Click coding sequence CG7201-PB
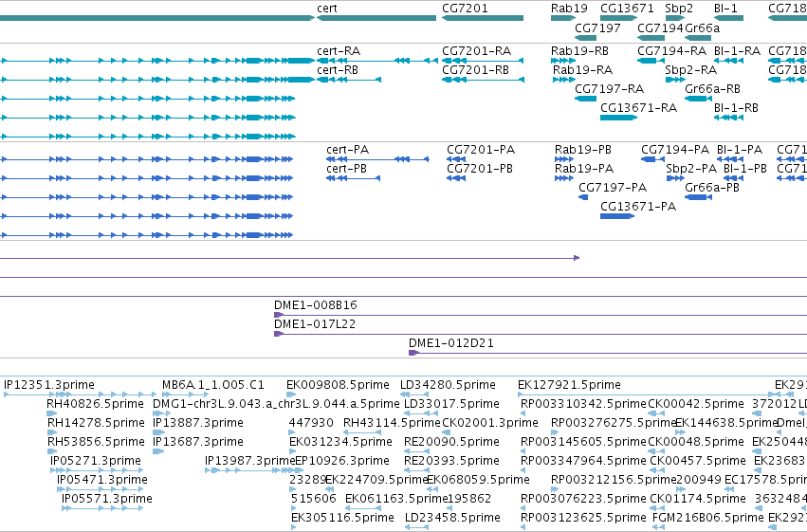807x532 pixels. [x=456, y=178]
